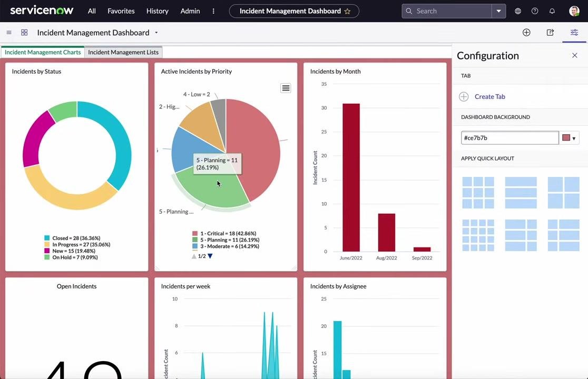Image resolution: width=588 pixels, height=379 pixels.
Task: Toggle 3 - Moderate legend item
Action: 226,246
